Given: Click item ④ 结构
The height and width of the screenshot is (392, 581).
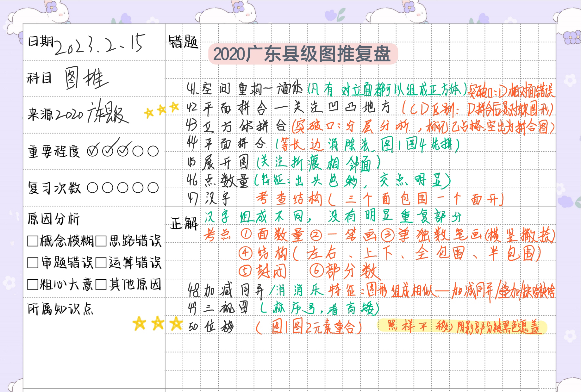Looking at the screenshot, I should pos(390,253).
